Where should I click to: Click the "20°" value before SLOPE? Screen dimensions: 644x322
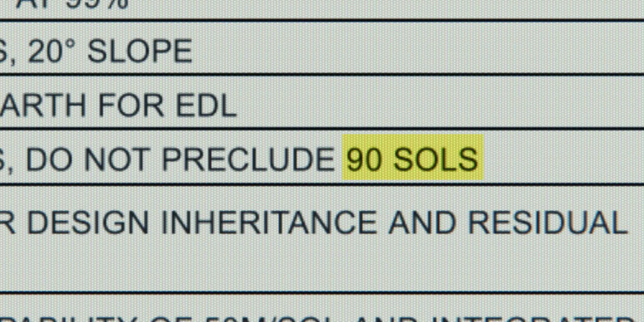click(x=47, y=51)
